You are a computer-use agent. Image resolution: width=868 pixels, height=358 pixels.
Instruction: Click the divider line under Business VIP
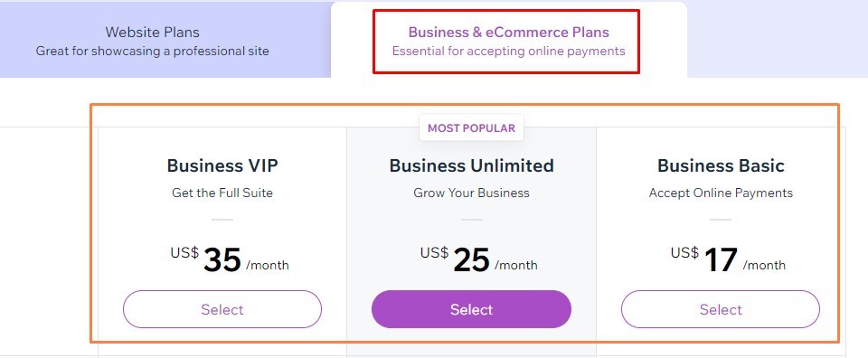222,220
